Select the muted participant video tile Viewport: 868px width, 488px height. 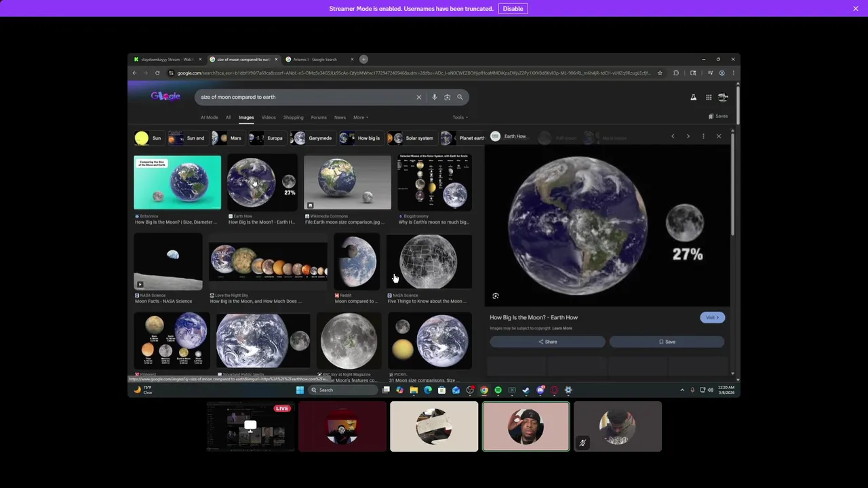click(x=617, y=426)
